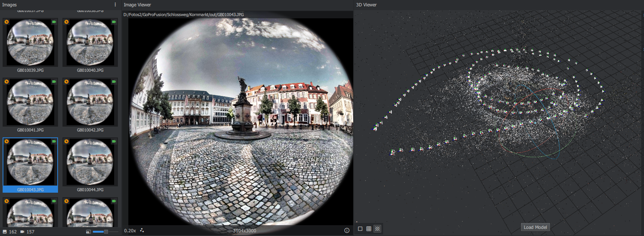Viewport: 644px width, 236px height.
Task: Toggle the hatched locator icon in 3D Viewer
Action: 377,229
